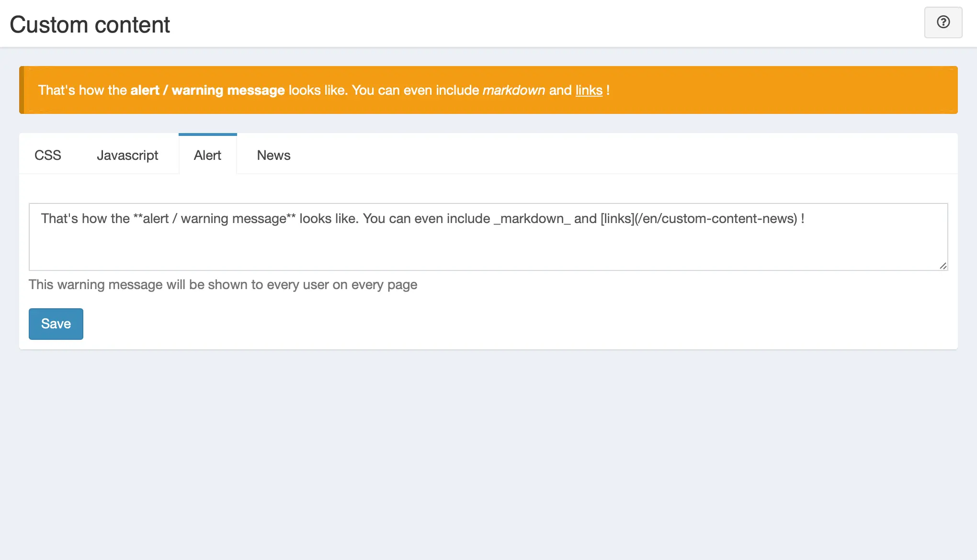Viewport: 977px width, 560px height.
Task: Place cursor on _markdown_ in the textarea
Action: point(532,219)
